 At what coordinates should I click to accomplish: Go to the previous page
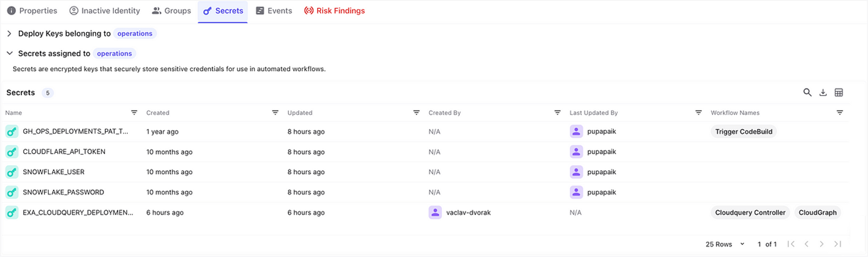pos(806,244)
